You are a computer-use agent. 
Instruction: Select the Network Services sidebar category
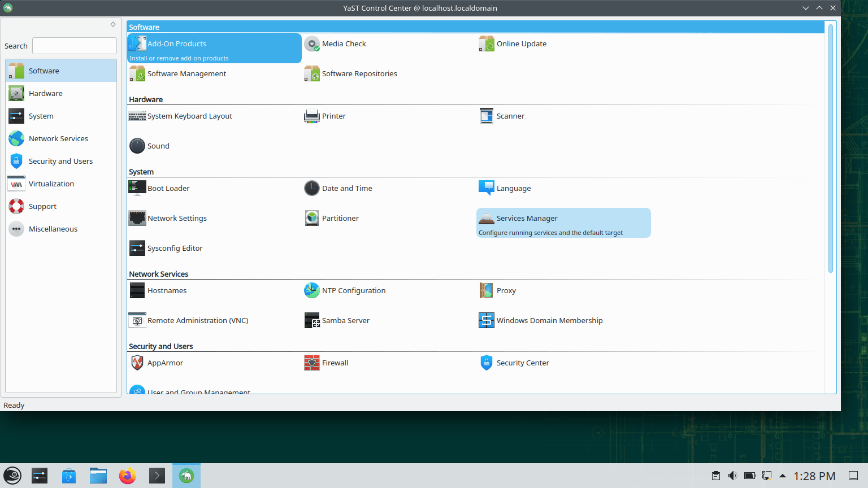click(x=61, y=138)
